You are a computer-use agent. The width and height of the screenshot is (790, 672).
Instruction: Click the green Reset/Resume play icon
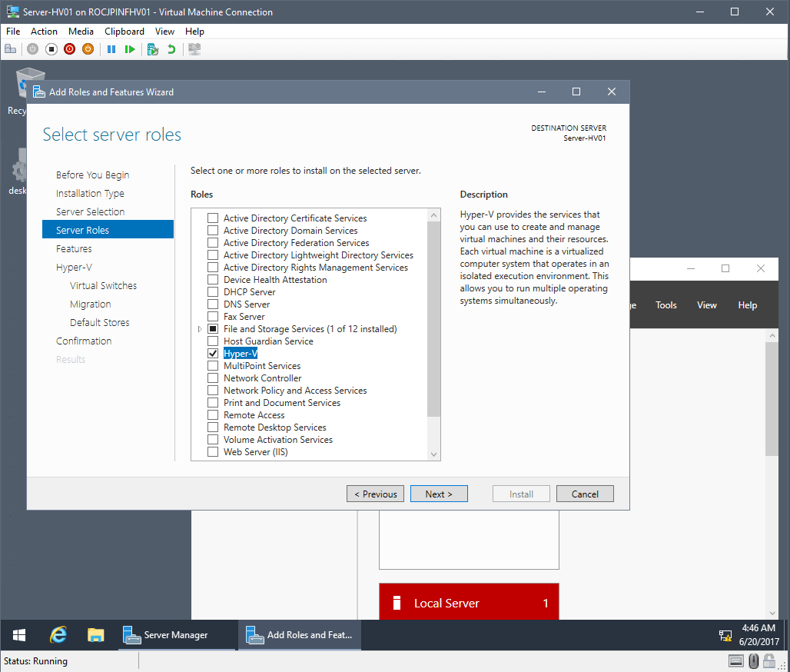130,49
